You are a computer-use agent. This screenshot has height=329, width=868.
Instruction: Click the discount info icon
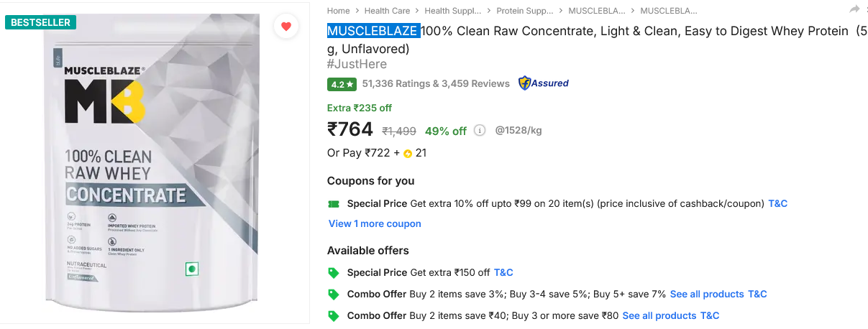click(480, 131)
